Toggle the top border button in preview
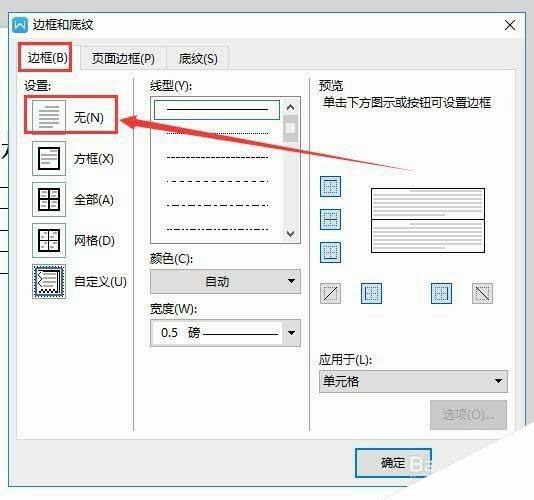Screen dimensions: 534x500 pyautogui.click(x=330, y=186)
